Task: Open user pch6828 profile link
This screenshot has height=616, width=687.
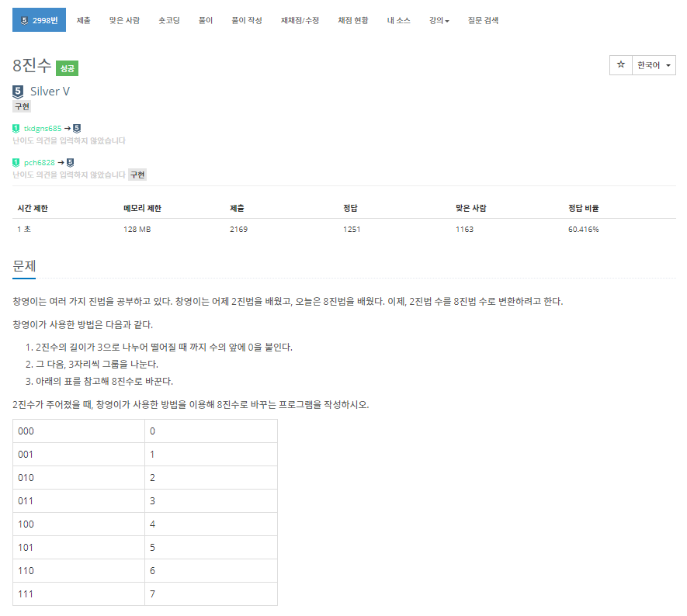Action: tap(40, 162)
